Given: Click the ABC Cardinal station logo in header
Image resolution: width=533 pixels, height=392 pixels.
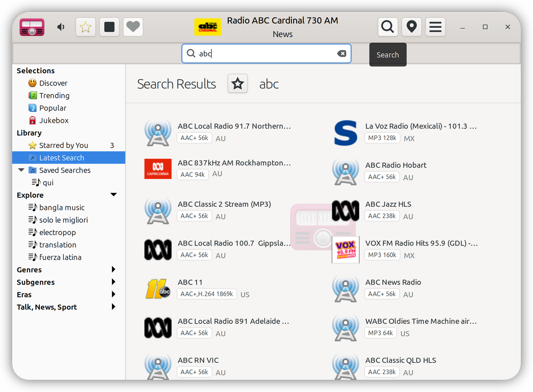Looking at the screenshot, I should (208, 27).
